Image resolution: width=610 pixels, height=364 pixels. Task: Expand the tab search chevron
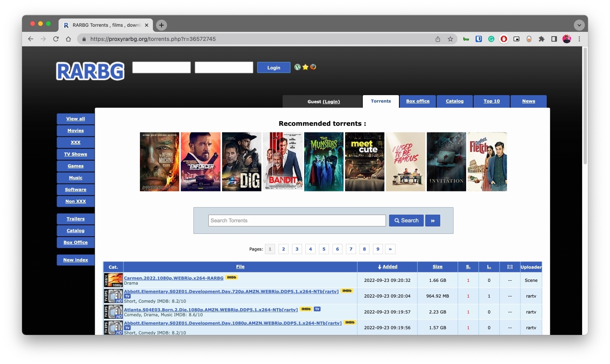(x=579, y=25)
